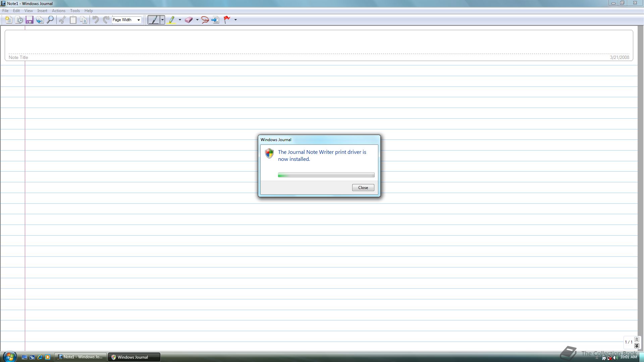Open the Help menu
Image resolution: width=644 pixels, height=362 pixels.
[x=89, y=11]
